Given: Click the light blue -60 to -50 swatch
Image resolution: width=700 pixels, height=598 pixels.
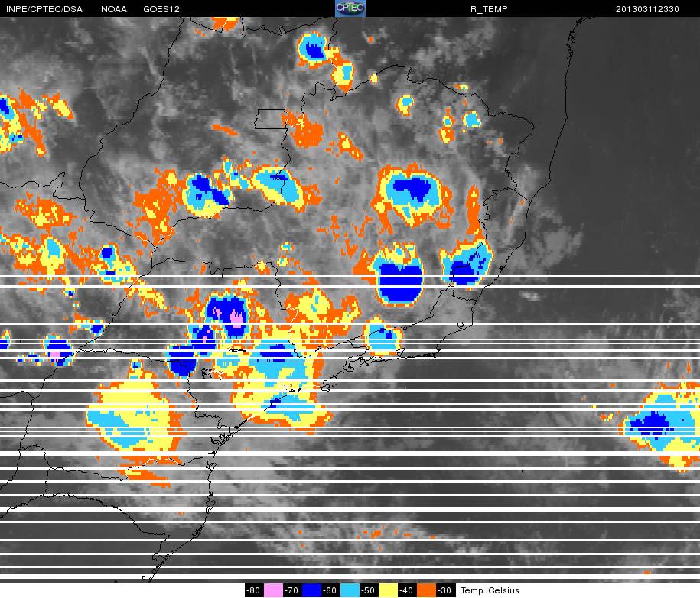Looking at the screenshot, I should click(350, 590).
